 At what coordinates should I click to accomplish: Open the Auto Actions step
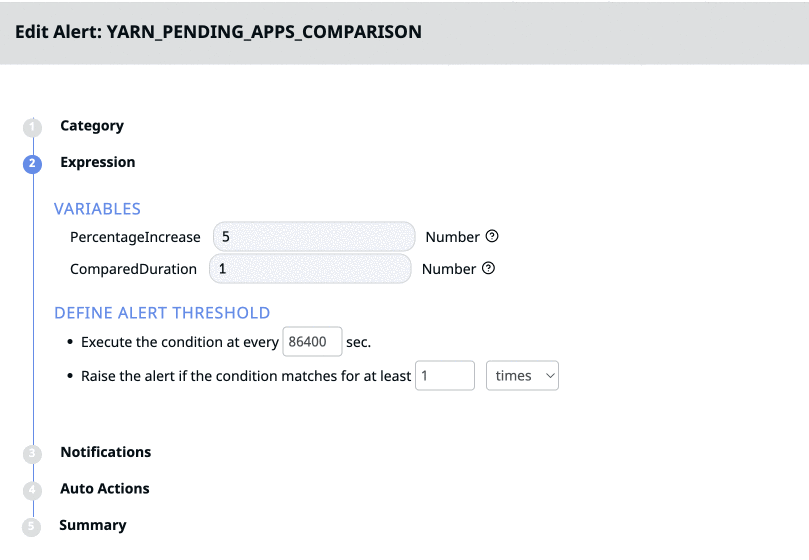click(x=105, y=488)
